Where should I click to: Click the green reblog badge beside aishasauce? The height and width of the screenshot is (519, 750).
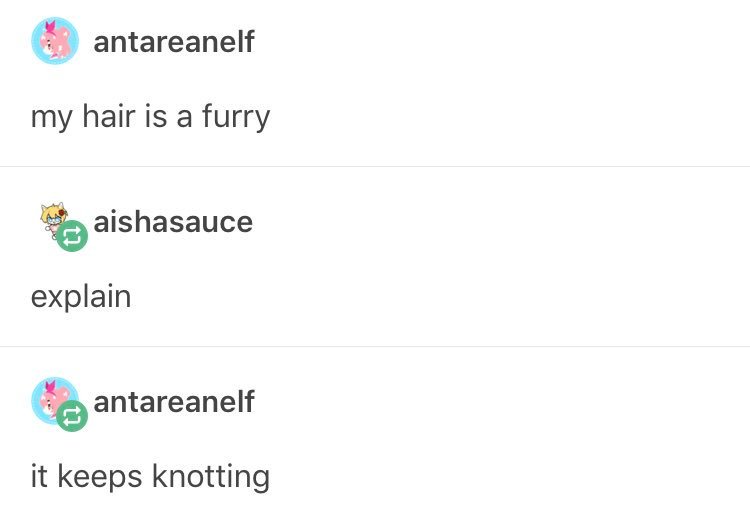[x=72, y=236]
